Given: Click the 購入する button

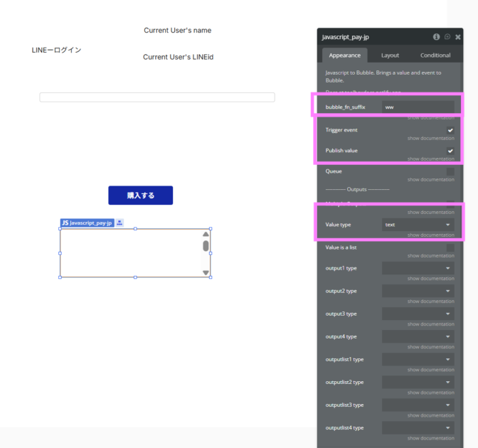Looking at the screenshot, I should click(x=140, y=196).
